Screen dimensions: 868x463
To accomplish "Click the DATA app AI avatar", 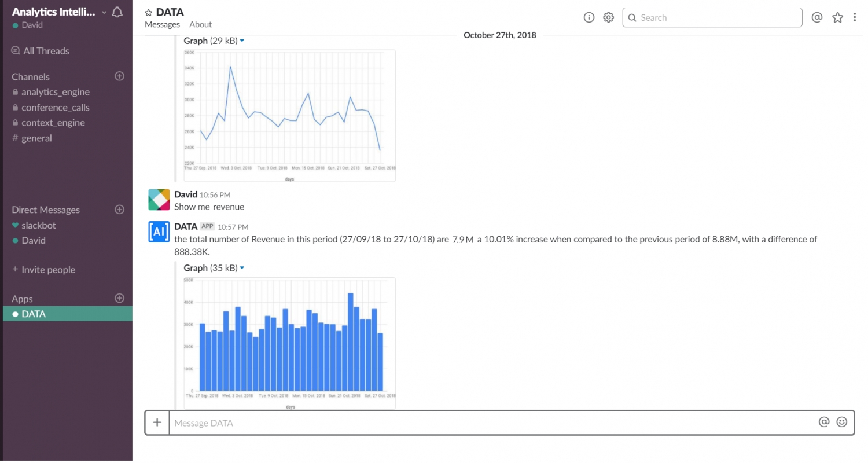I will 159,231.
